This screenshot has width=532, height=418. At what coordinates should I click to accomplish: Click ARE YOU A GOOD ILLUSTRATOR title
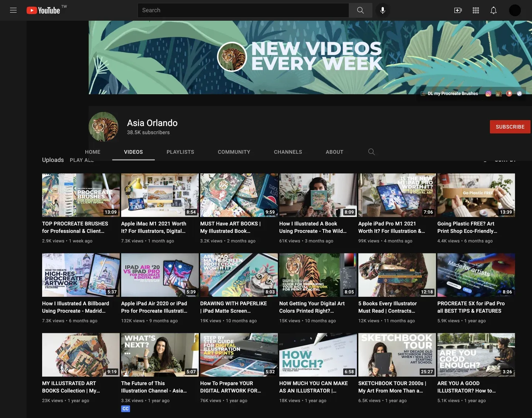click(467, 387)
